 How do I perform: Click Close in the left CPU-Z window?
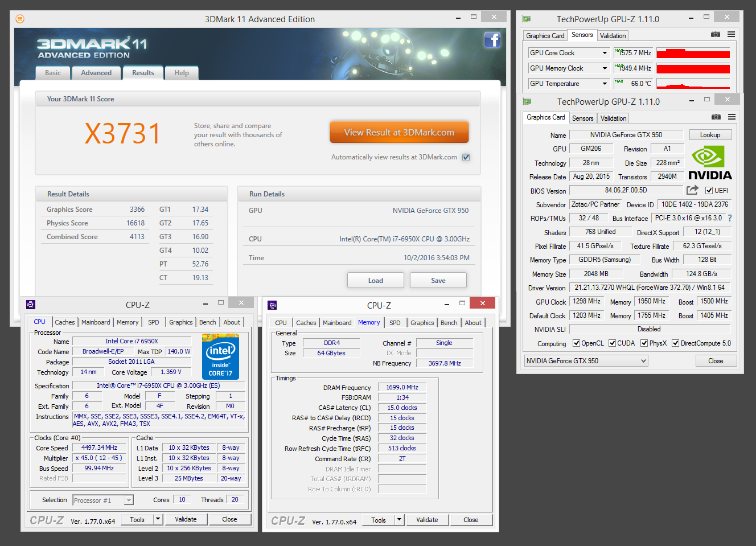tap(229, 519)
